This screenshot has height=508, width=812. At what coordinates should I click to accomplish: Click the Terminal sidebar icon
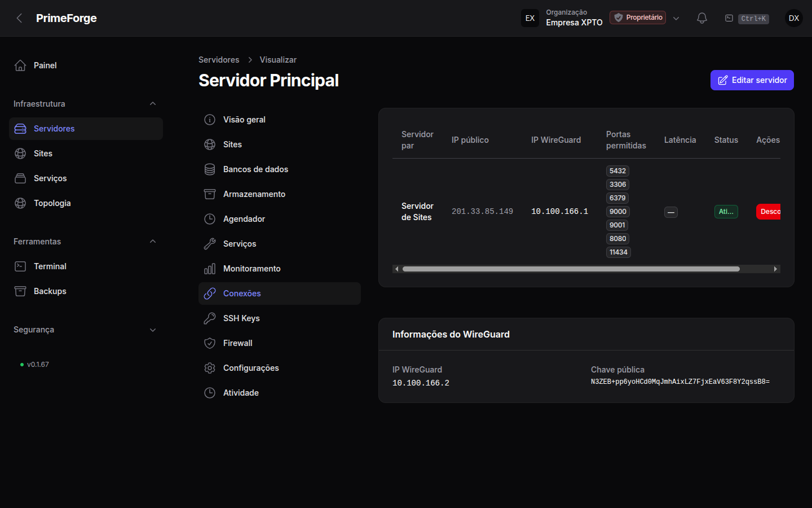20,266
